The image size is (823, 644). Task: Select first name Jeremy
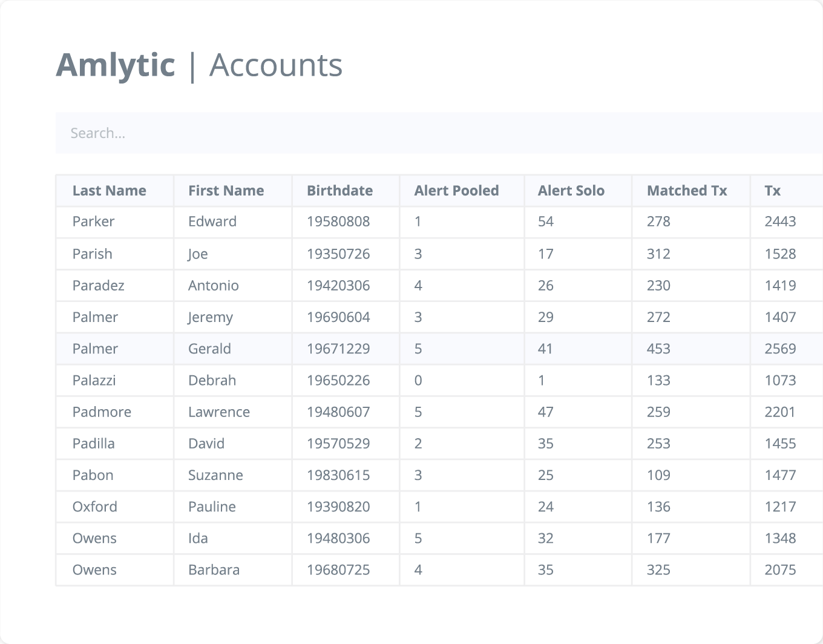pyautogui.click(x=210, y=318)
